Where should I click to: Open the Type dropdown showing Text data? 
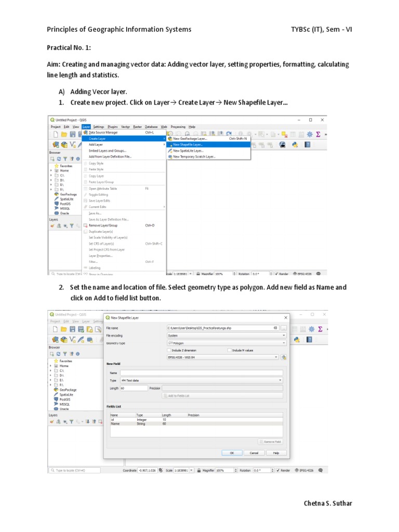click(x=201, y=380)
